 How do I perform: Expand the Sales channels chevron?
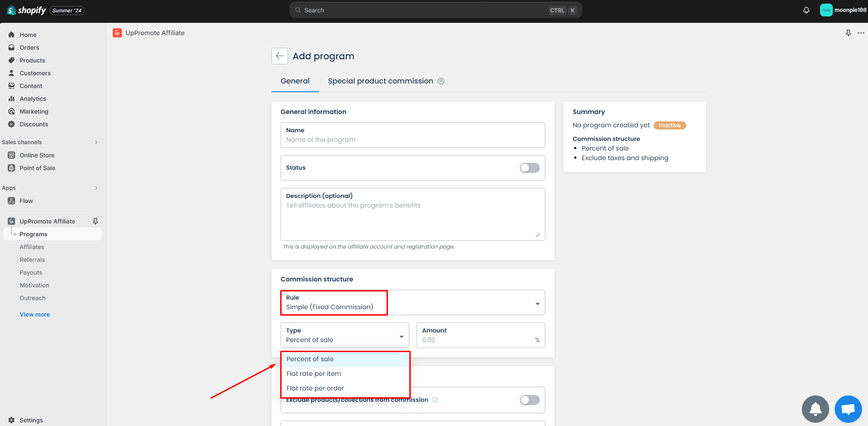(x=96, y=142)
